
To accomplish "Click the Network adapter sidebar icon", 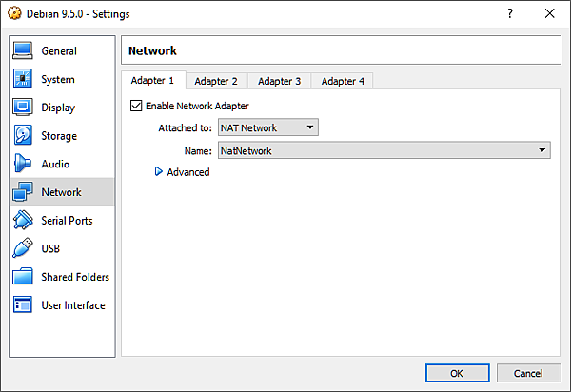I will point(24,192).
